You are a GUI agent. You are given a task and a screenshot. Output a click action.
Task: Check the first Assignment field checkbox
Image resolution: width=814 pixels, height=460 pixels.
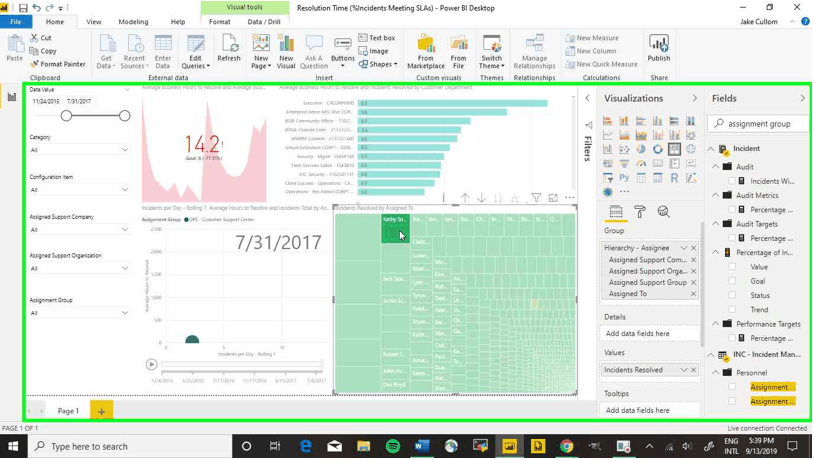click(x=732, y=387)
